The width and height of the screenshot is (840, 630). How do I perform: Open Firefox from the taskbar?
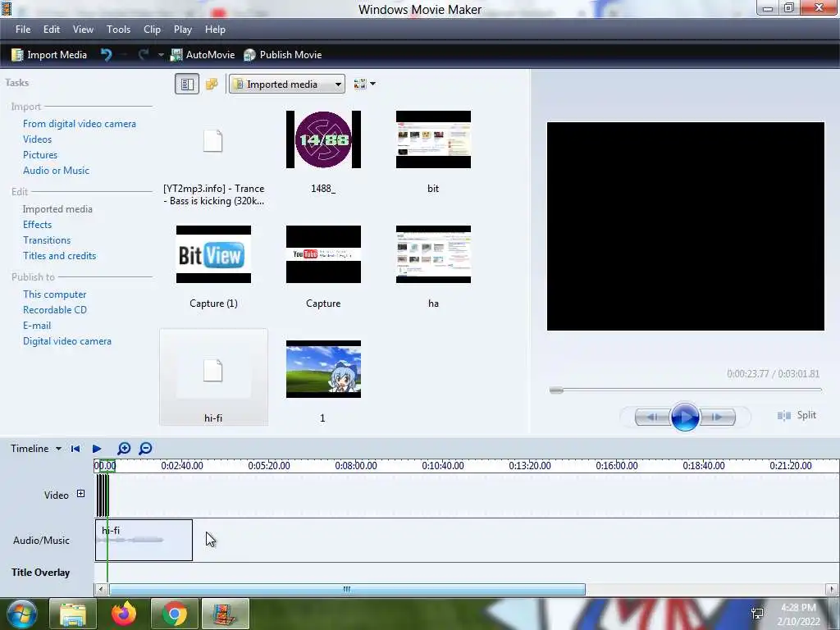coord(123,614)
